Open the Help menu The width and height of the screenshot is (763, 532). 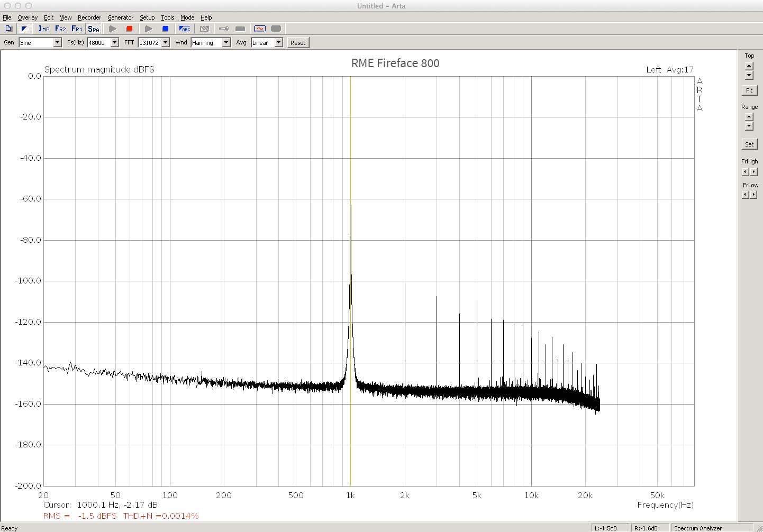click(206, 17)
